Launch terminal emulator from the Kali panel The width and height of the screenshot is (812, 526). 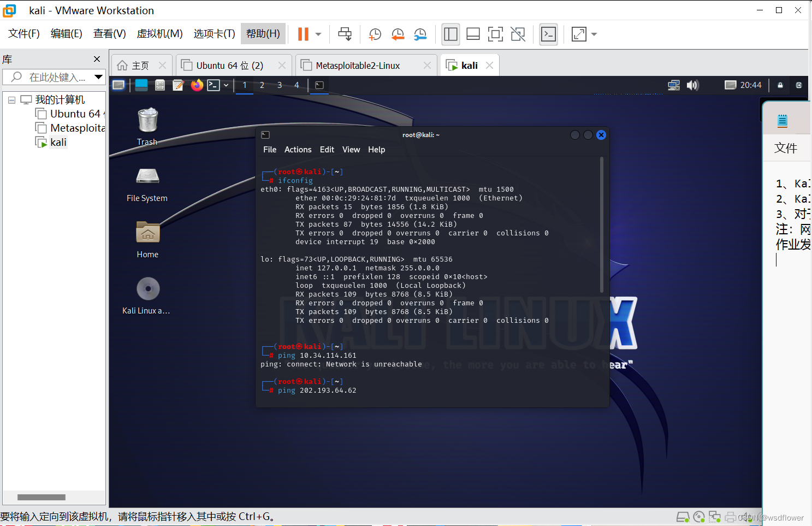[214, 85]
